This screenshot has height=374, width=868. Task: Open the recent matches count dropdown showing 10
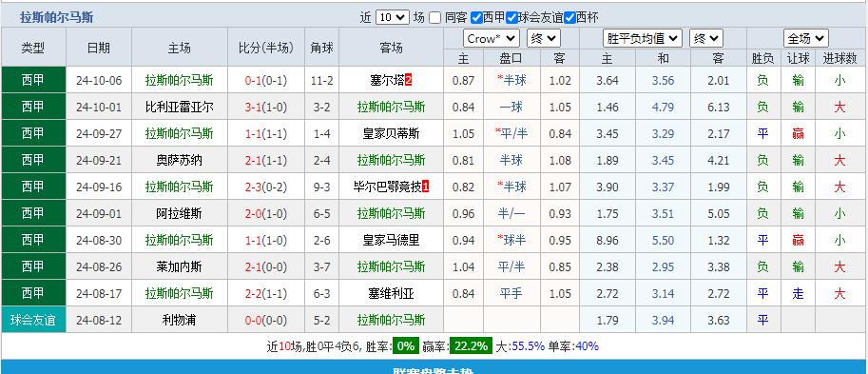pos(393,17)
